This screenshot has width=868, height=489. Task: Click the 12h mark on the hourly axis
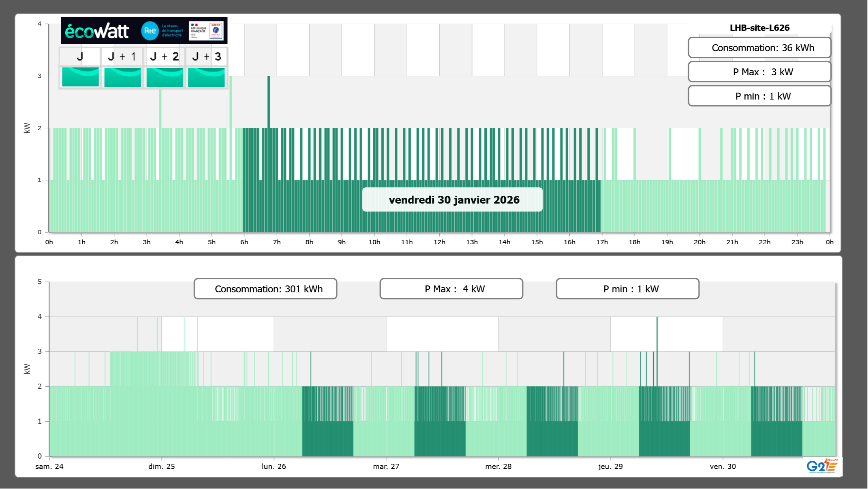point(439,242)
